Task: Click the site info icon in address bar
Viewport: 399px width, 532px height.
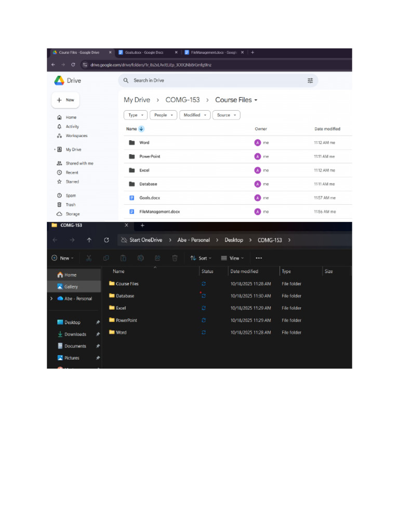Action: click(85, 64)
